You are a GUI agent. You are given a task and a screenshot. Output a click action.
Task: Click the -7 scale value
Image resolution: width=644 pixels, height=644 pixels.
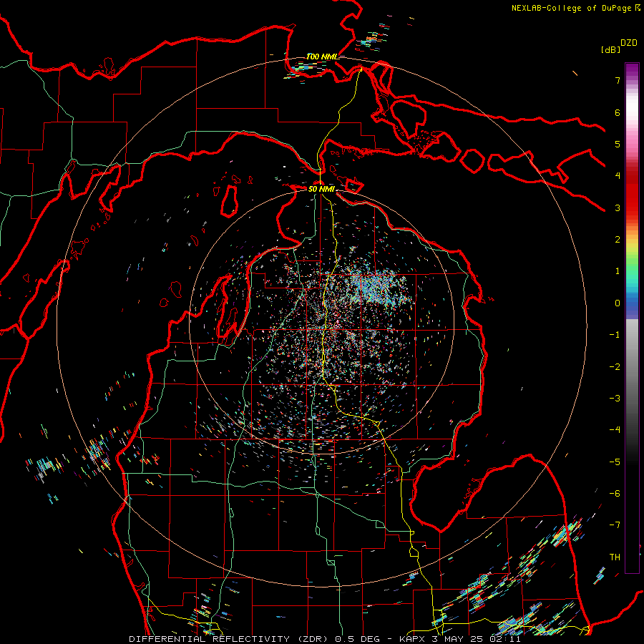click(x=615, y=525)
